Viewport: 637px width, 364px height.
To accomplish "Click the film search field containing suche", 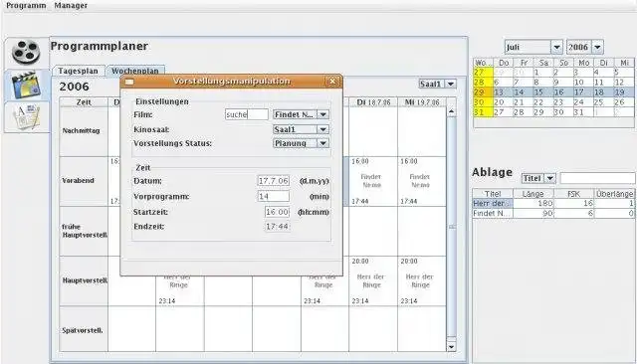I will (247, 114).
